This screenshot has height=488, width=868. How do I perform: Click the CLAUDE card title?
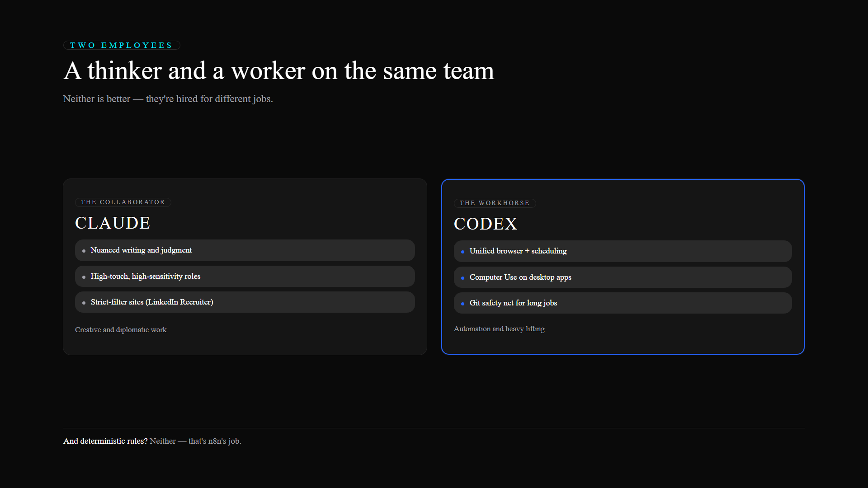(x=113, y=223)
